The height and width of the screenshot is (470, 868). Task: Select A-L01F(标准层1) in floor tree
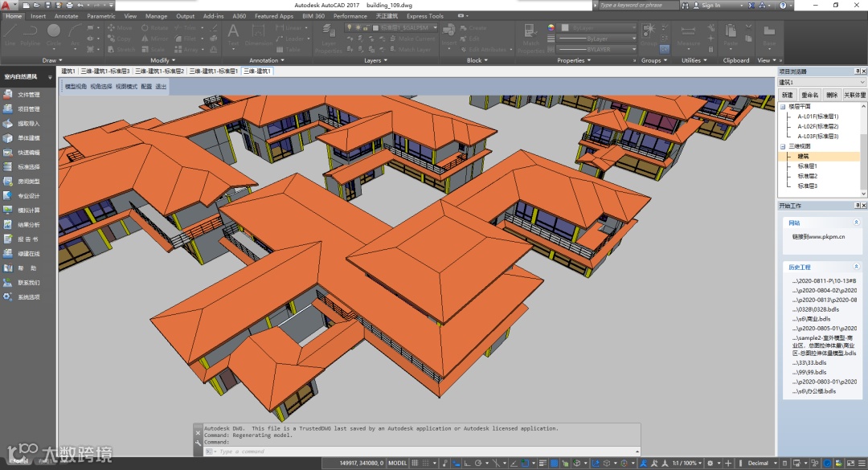pos(817,116)
